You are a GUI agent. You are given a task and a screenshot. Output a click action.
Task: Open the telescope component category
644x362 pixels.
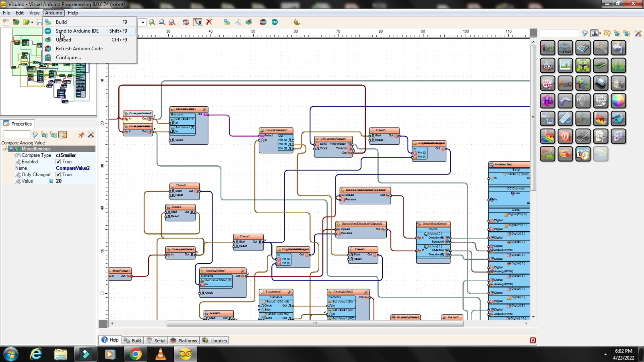(619, 119)
